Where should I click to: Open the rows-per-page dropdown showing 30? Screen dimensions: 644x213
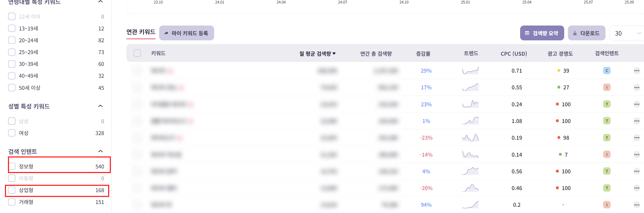coord(628,33)
